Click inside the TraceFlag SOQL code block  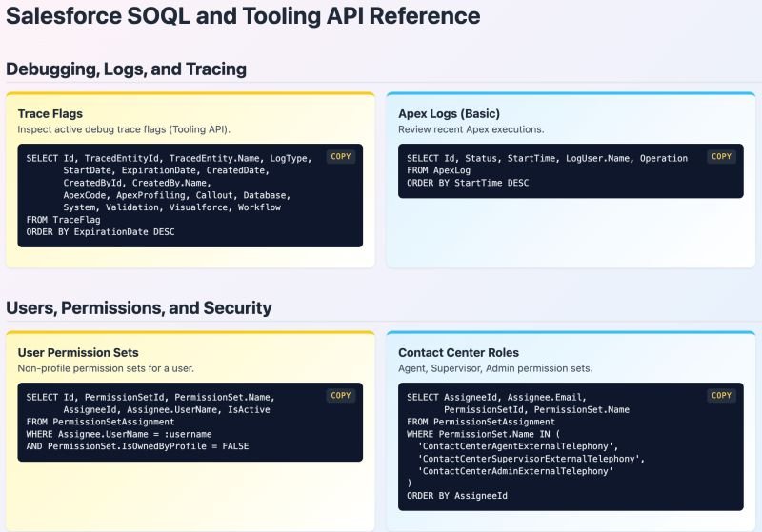point(190,196)
